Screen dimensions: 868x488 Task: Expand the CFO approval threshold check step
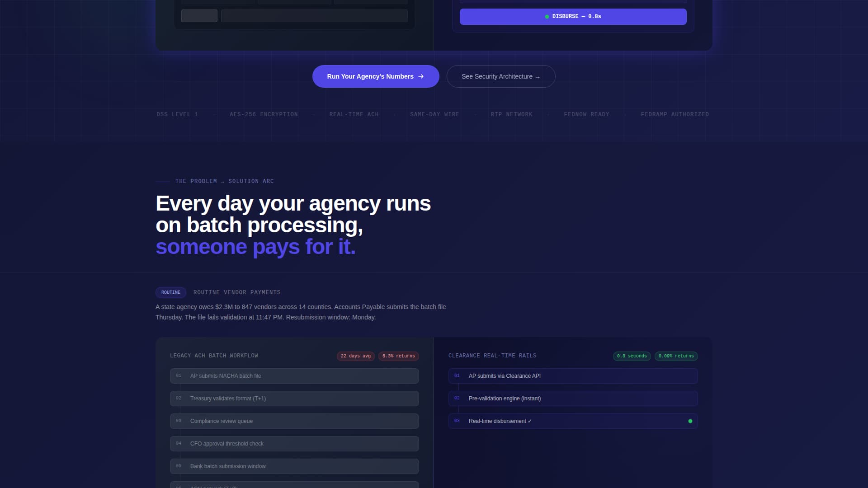coord(294,444)
